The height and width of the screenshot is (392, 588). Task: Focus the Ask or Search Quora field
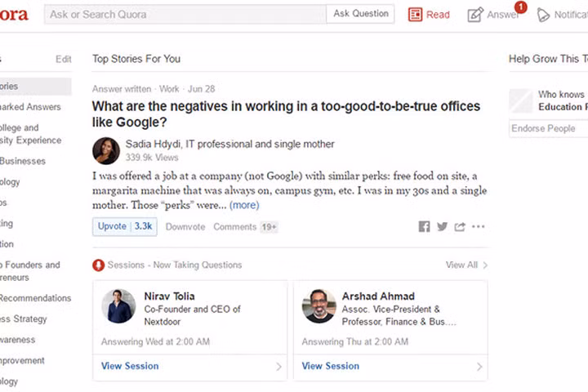(185, 15)
